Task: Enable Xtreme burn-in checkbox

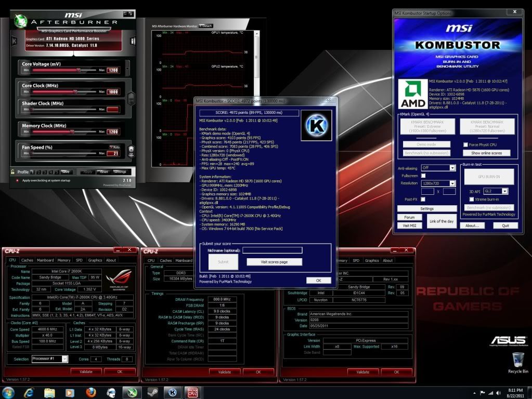Action: [471, 199]
